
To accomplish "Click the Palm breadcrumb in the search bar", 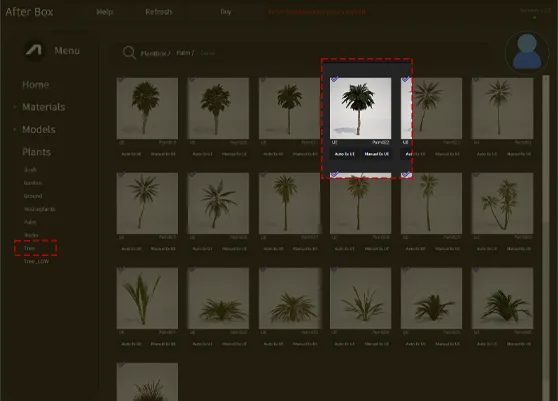I will pyautogui.click(x=185, y=53).
